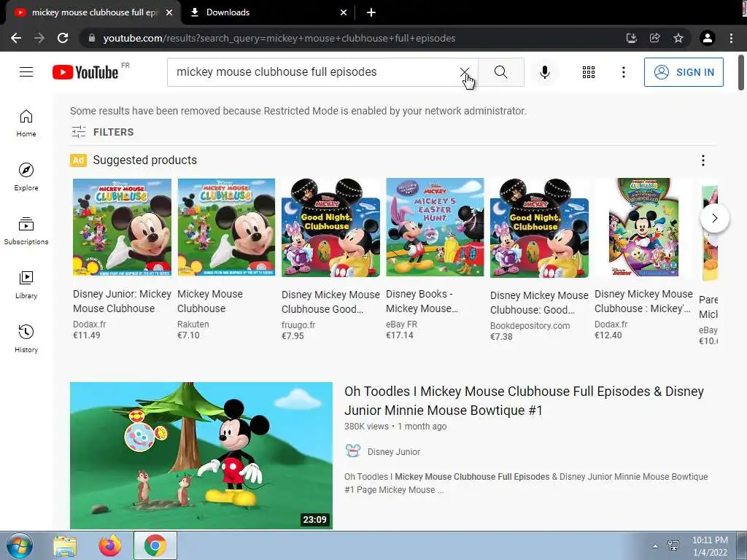Go back in Chrome
This screenshot has width=747, height=560.
coord(16,38)
